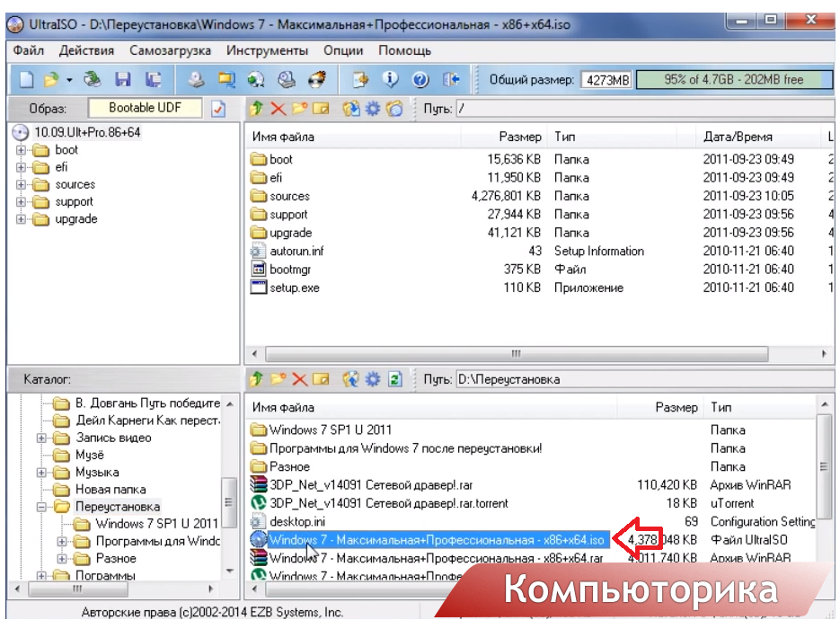This screenshot has width=840, height=620.
Task: Click the Mount to virtual drive icon
Action: [287, 80]
